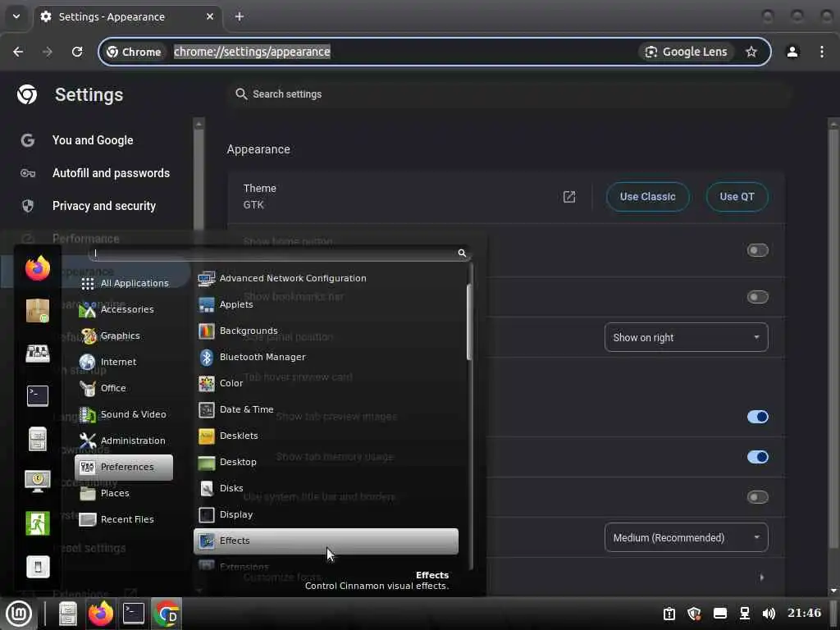This screenshot has width=840, height=630.
Task: Click the Google Lens button in address bar
Action: coord(687,52)
